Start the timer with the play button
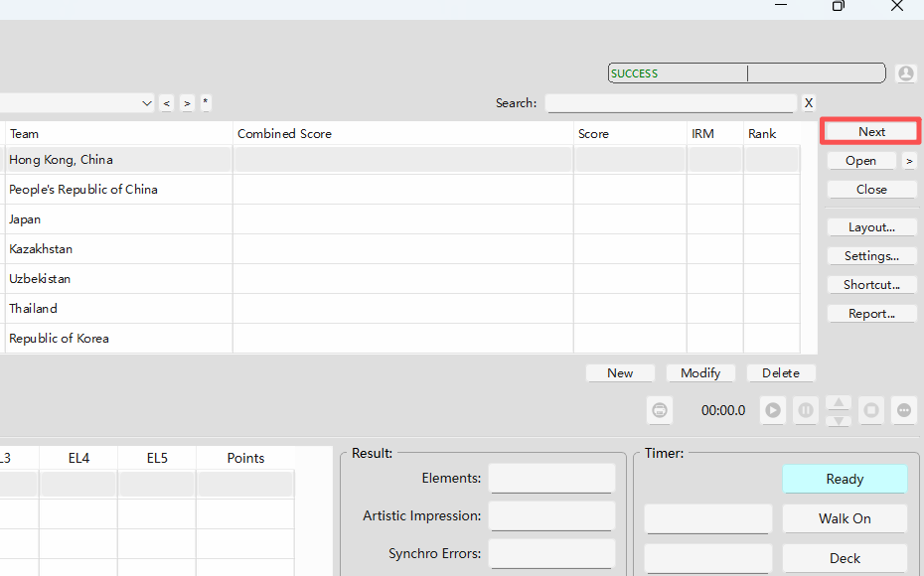The image size is (924, 576). click(773, 410)
